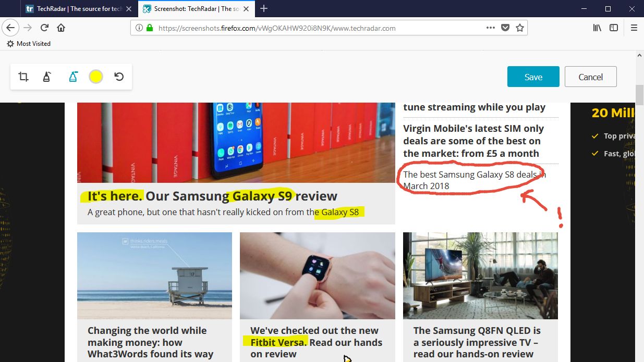Toggle the highlighter tool
This screenshot has width=644, height=362.
click(x=72, y=76)
